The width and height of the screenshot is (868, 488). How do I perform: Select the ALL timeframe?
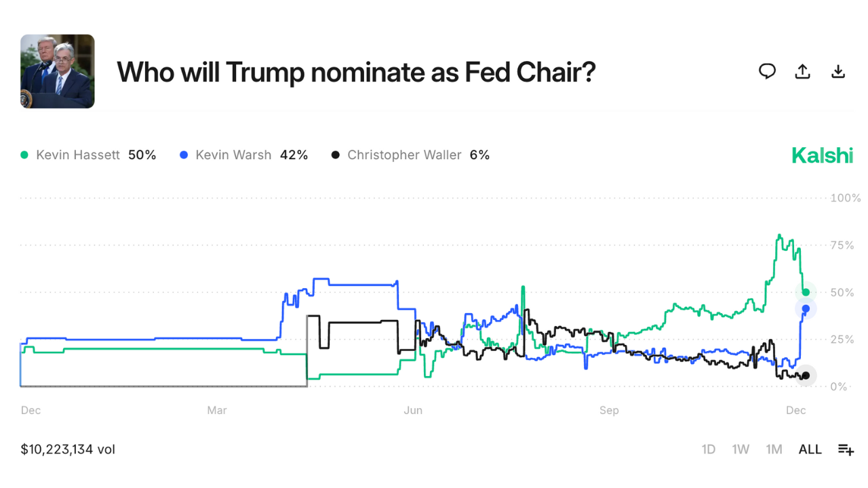pyautogui.click(x=810, y=449)
